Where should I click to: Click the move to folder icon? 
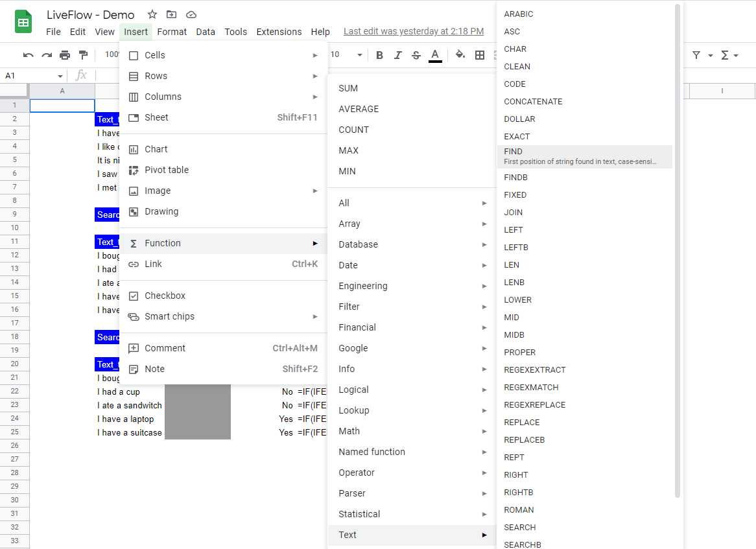(172, 14)
